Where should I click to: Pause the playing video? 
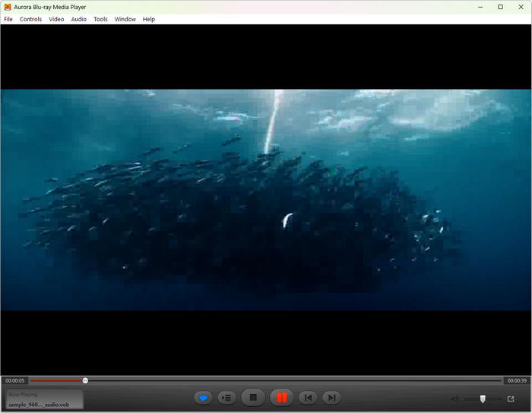pos(282,398)
